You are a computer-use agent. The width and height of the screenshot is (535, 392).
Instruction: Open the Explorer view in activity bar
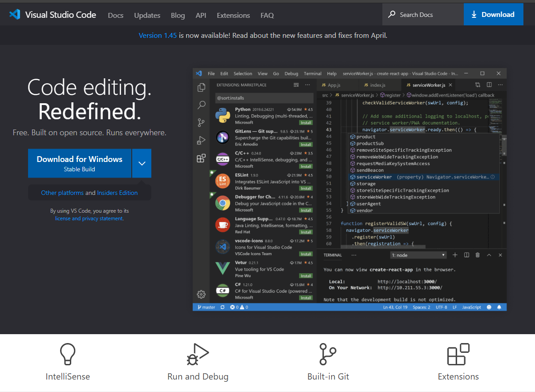pyautogui.click(x=201, y=88)
